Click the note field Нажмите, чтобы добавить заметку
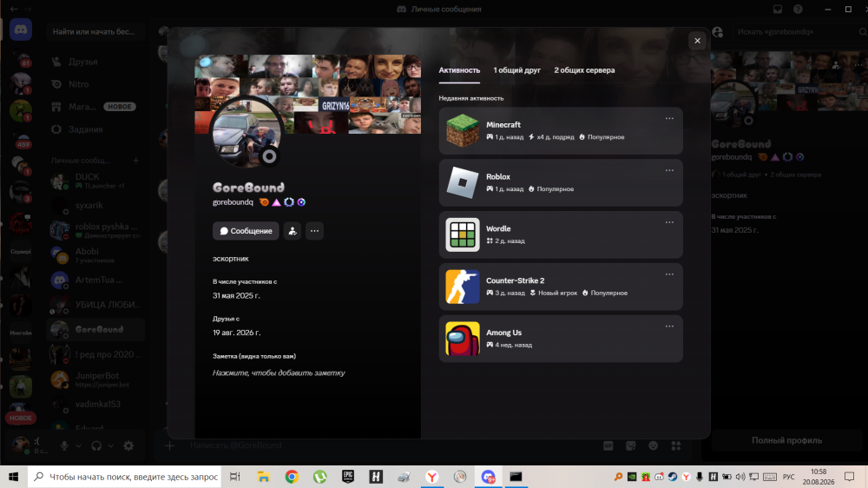This screenshot has width=868, height=488. [279, 373]
